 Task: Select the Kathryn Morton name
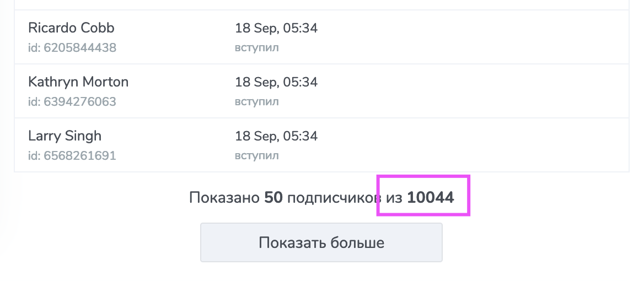pyautogui.click(x=78, y=82)
